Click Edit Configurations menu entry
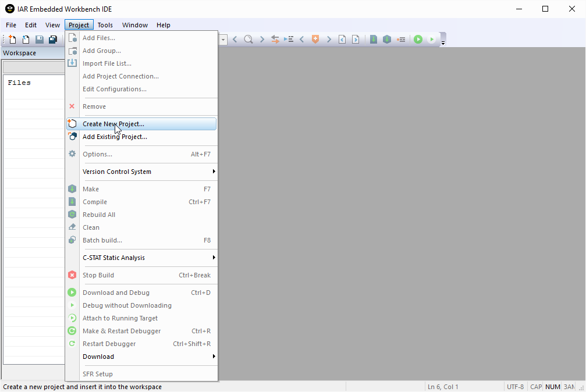Viewport: 586px width, 392px height. [141, 89]
